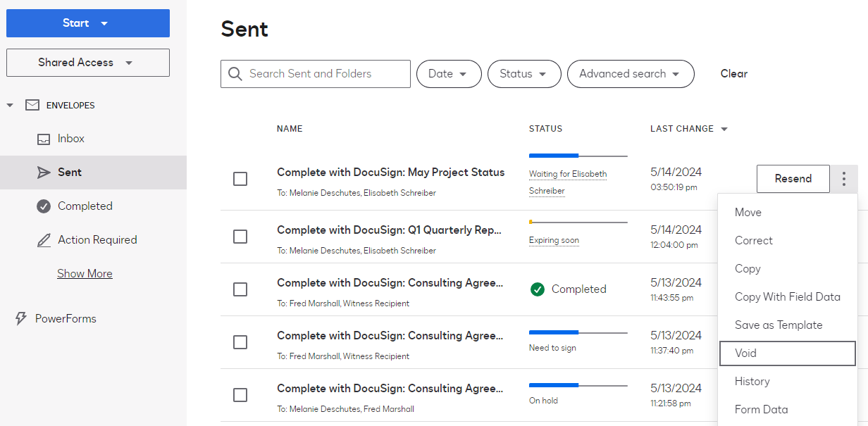Open the Advanced search dropdown
This screenshot has height=426, width=868.
(631, 74)
